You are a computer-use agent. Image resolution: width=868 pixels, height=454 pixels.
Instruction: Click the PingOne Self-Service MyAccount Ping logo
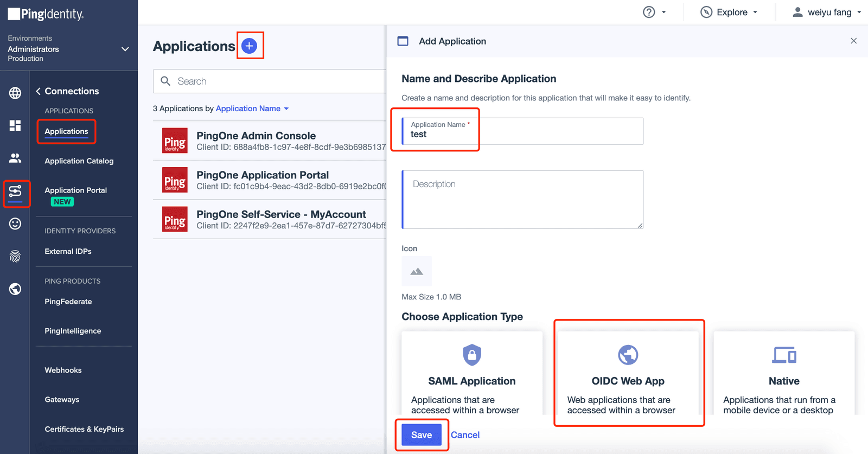tap(175, 219)
